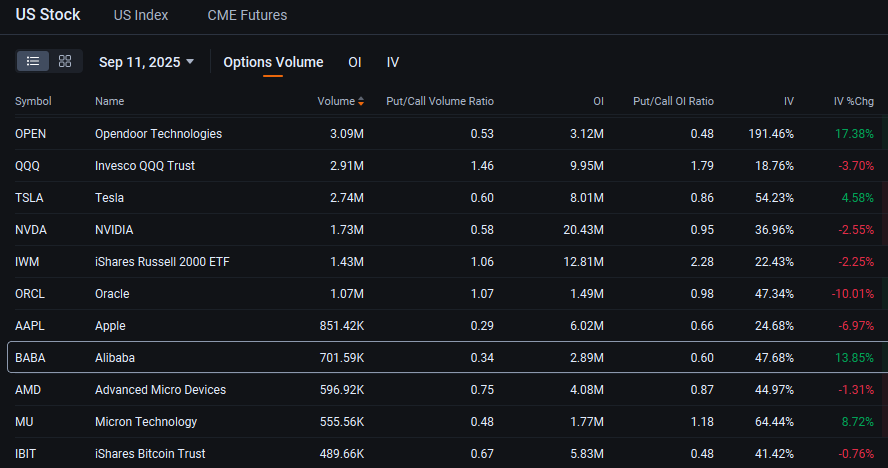Viewport: 888px width, 468px height.
Task: Open the TSLA ticker symbol
Action: (x=29, y=198)
